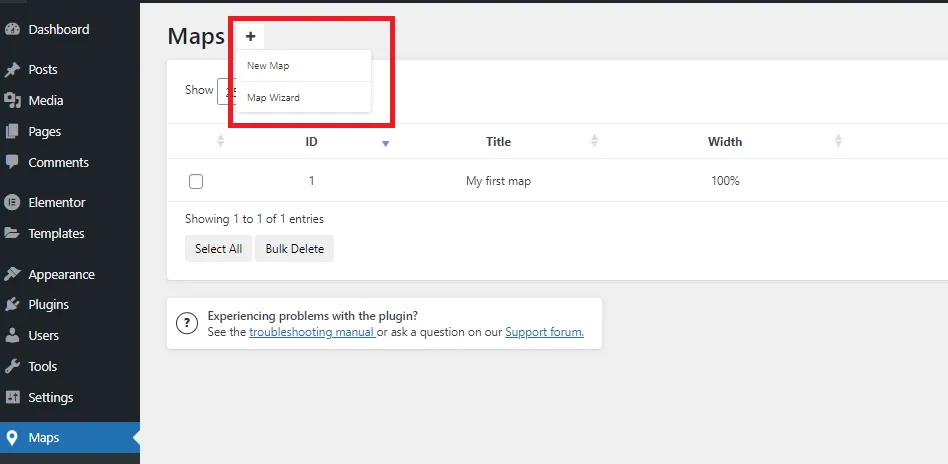This screenshot has height=464, width=948.
Task: Click the Dashboard gauge icon in sidebar
Action: (x=12, y=30)
